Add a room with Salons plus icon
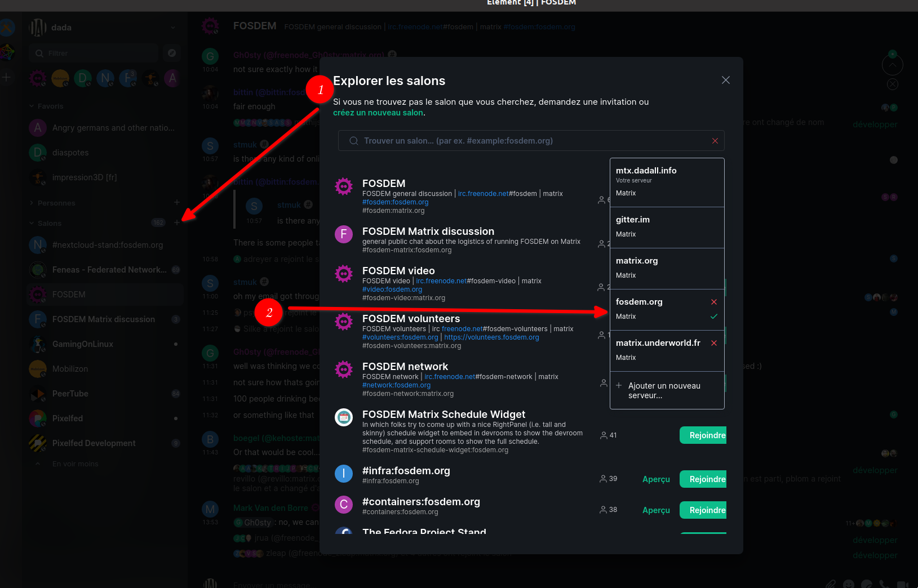The width and height of the screenshot is (918, 588). [177, 222]
